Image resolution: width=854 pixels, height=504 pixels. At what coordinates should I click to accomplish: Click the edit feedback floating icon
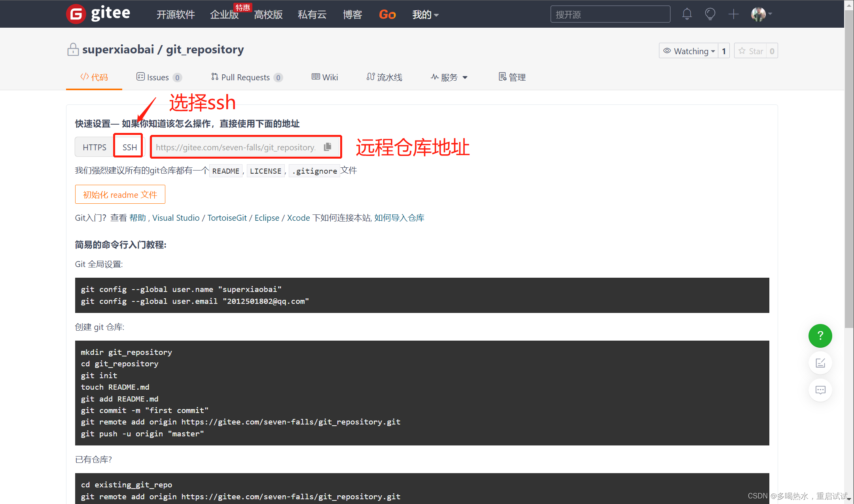820,363
